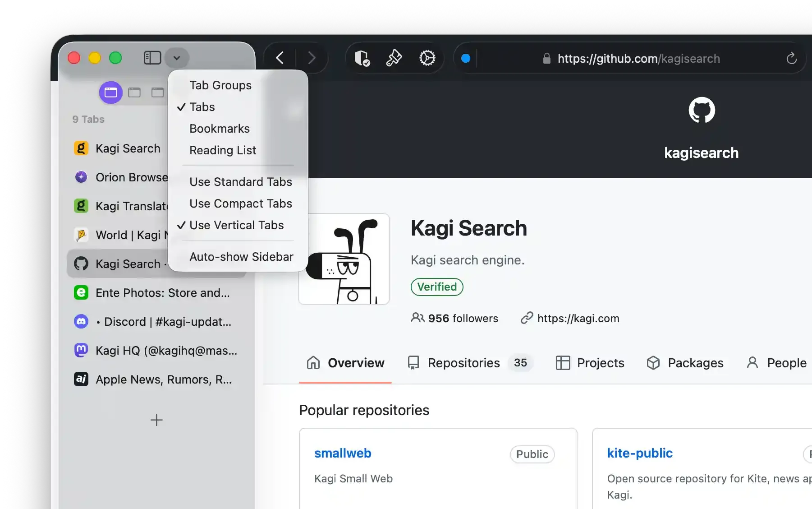Click the forward navigation arrow icon
The height and width of the screenshot is (509, 812).
tap(312, 58)
